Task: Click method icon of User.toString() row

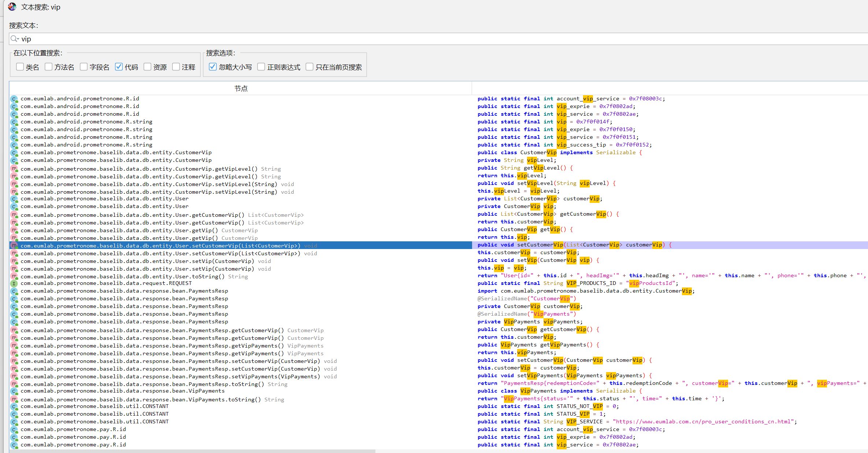Action: coord(14,276)
